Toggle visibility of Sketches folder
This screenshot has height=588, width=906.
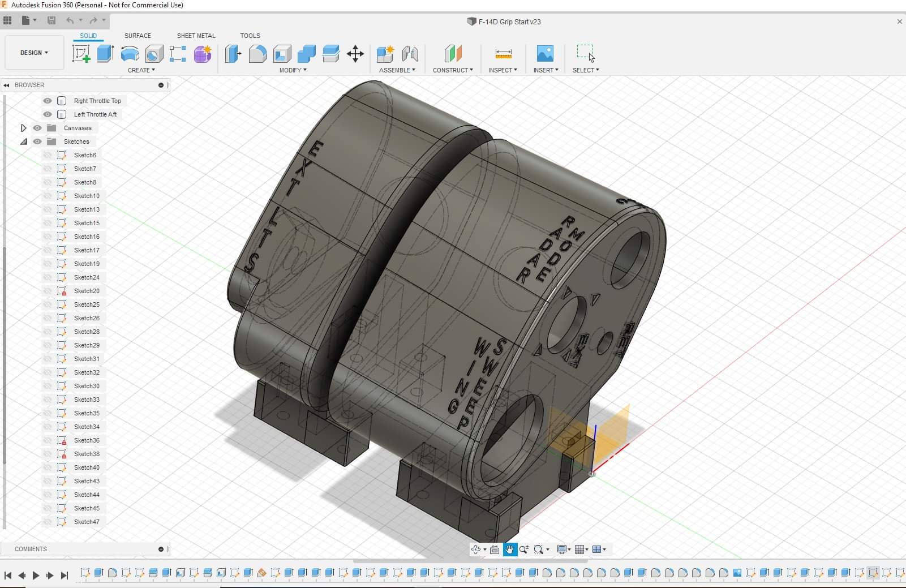pos(37,141)
